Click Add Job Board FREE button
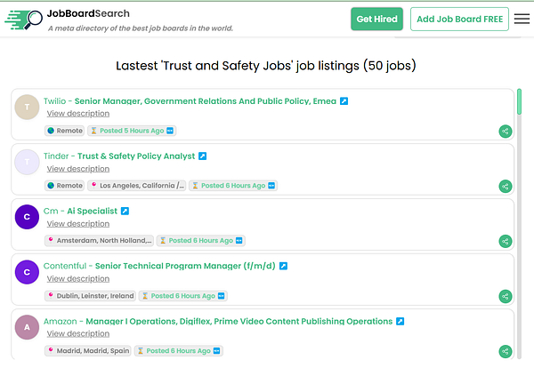The height and width of the screenshot is (392, 534). pos(459,19)
